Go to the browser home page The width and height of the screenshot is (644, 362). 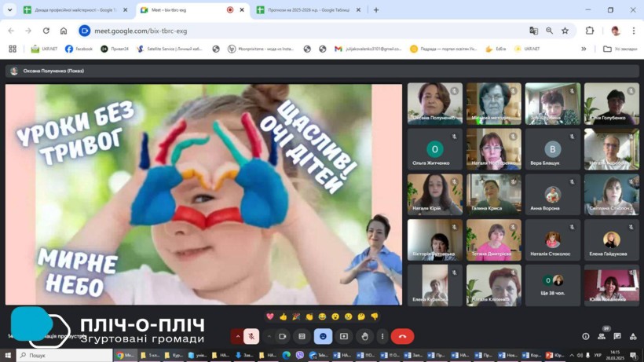click(x=64, y=31)
